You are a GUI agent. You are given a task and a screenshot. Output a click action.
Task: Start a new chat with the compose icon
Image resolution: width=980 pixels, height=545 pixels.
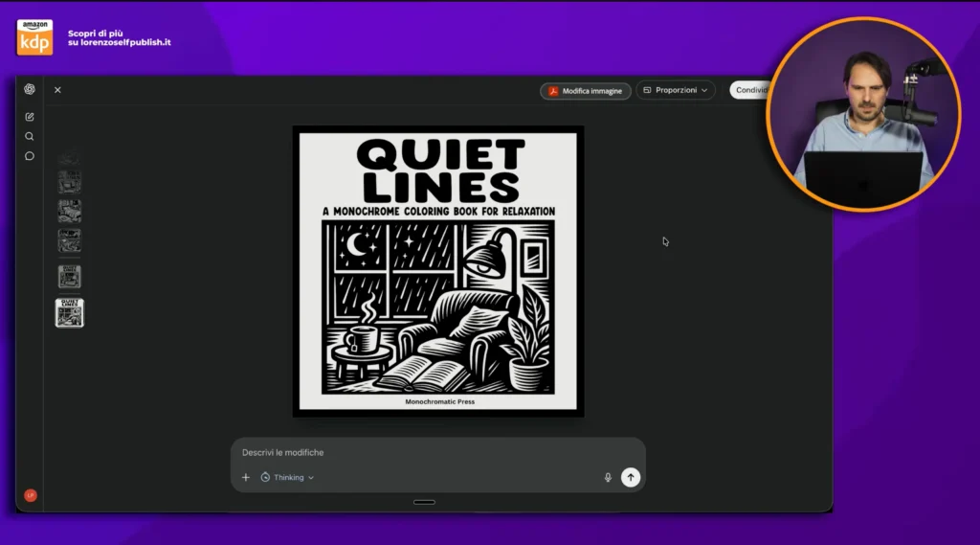pos(30,117)
